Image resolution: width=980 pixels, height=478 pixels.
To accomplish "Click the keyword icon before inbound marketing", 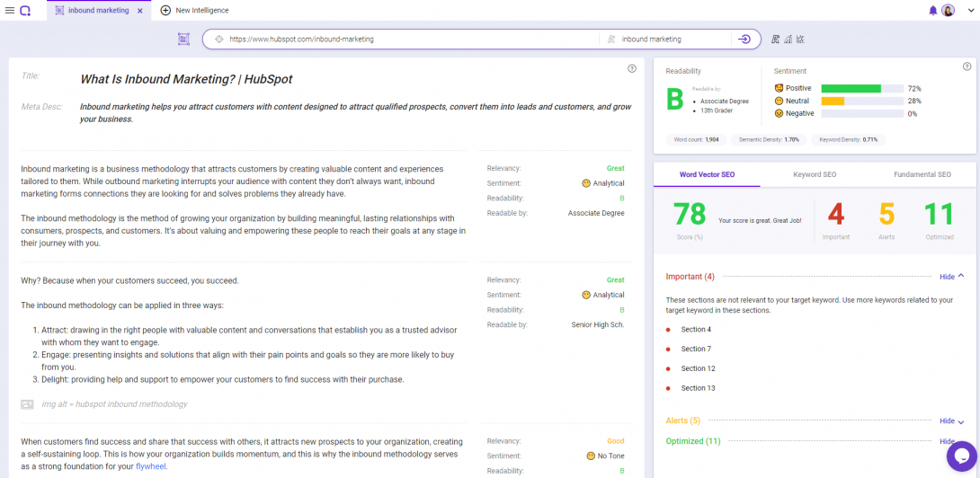I will pos(612,39).
